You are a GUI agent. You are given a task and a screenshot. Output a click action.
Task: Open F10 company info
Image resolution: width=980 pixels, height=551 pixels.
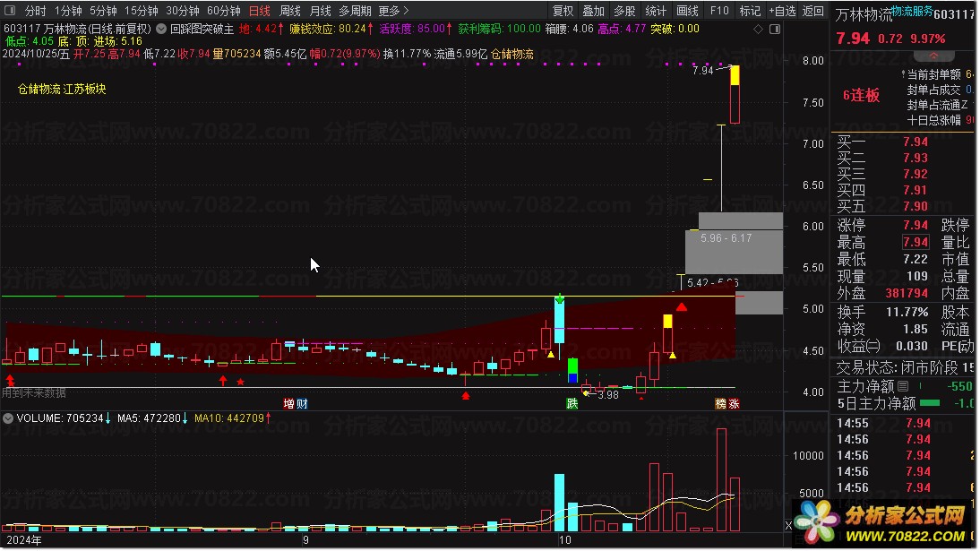[719, 11]
